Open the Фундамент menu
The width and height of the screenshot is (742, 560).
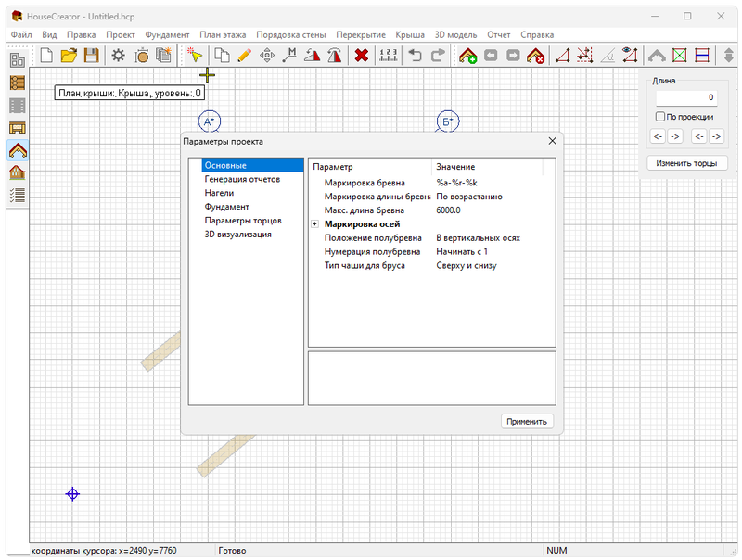[167, 34]
